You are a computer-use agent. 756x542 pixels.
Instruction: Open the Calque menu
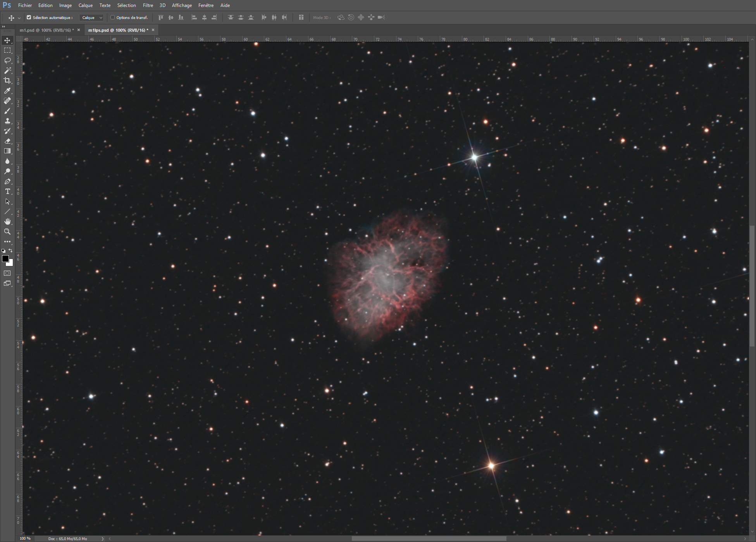(86, 5)
